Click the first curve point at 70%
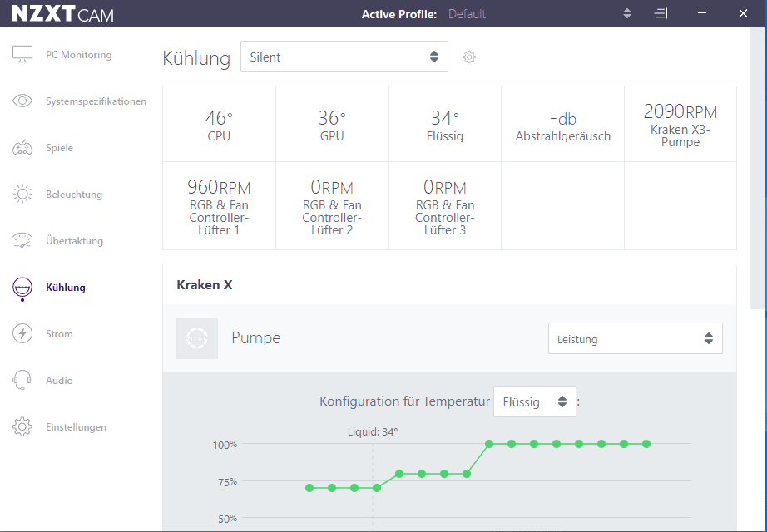This screenshot has width=767, height=532. [x=309, y=488]
